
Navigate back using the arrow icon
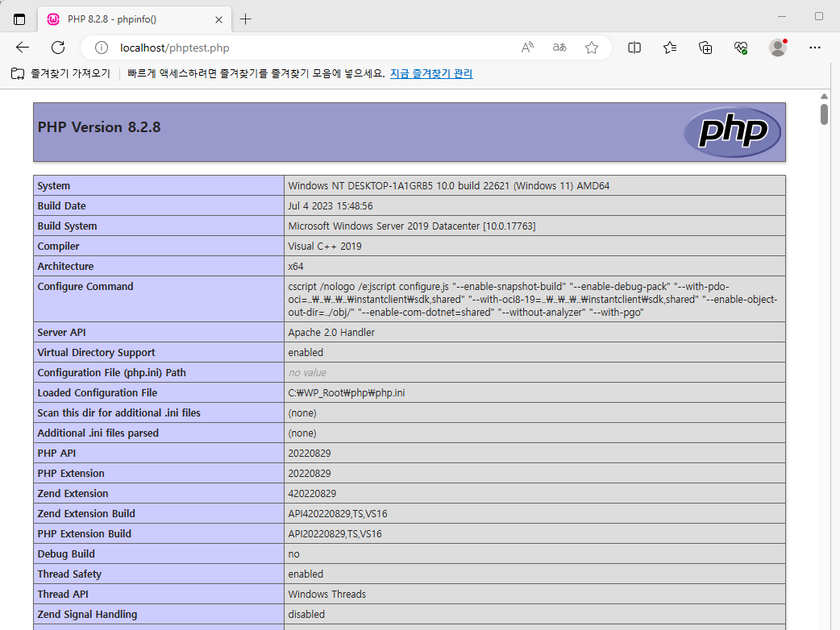pyautogui.click(x=22, y=48)
